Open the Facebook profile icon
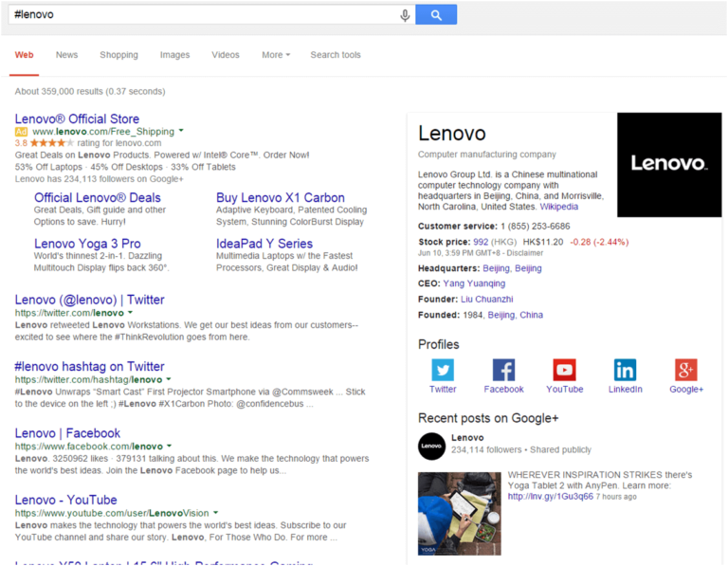 pos(503,370)
